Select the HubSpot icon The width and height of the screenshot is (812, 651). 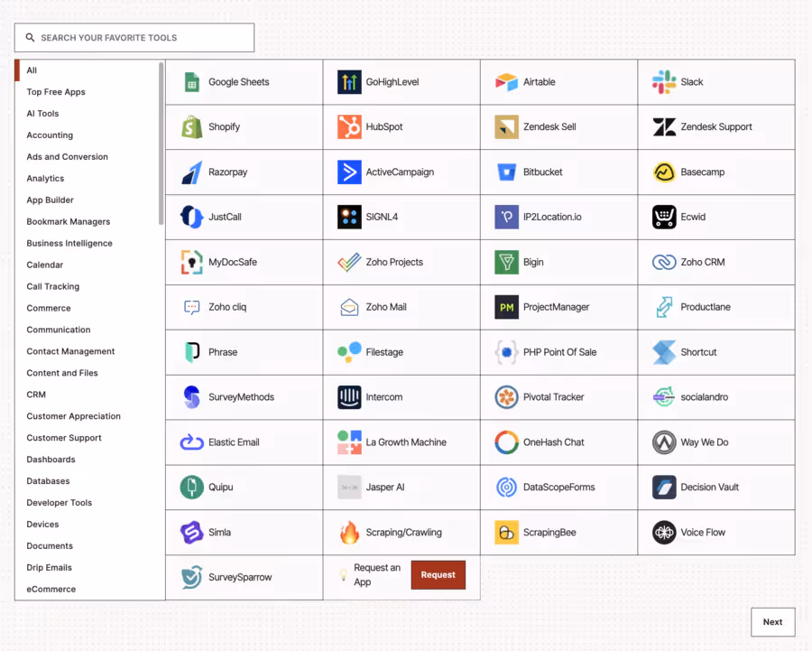[x=349, y=127]
